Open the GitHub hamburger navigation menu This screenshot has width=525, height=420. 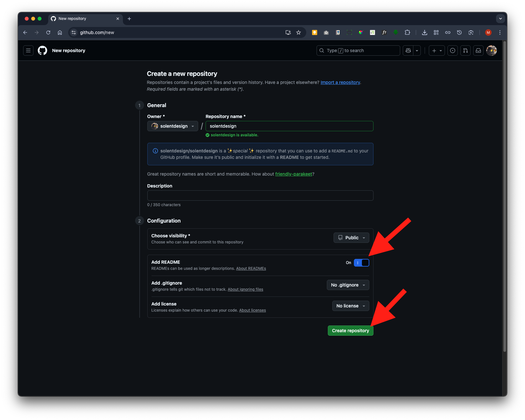28,50
